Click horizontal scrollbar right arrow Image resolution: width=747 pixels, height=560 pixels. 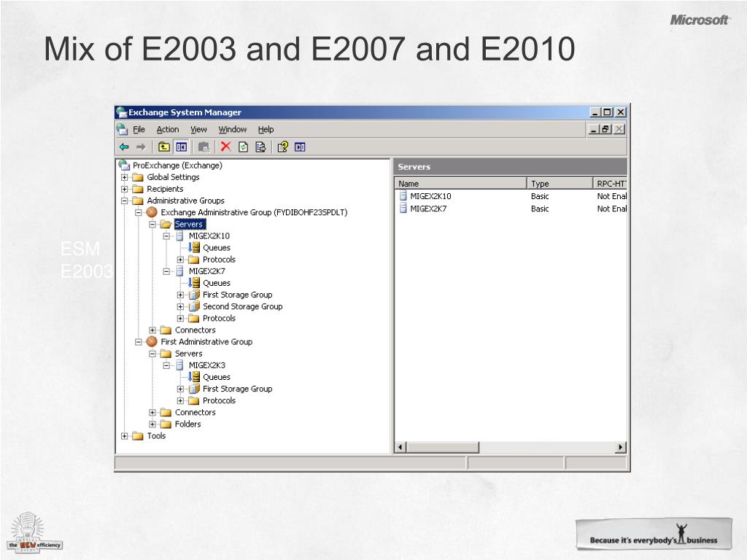[621, 448]
